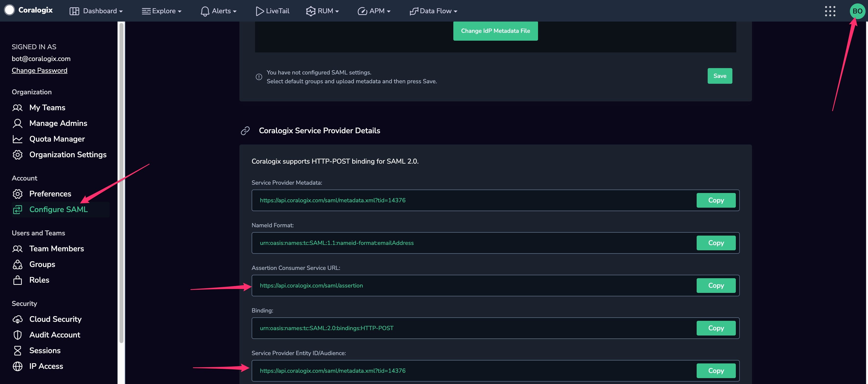Click the RUM monitor icon
This screenshot has height=384, width=868.
point(310,11)
